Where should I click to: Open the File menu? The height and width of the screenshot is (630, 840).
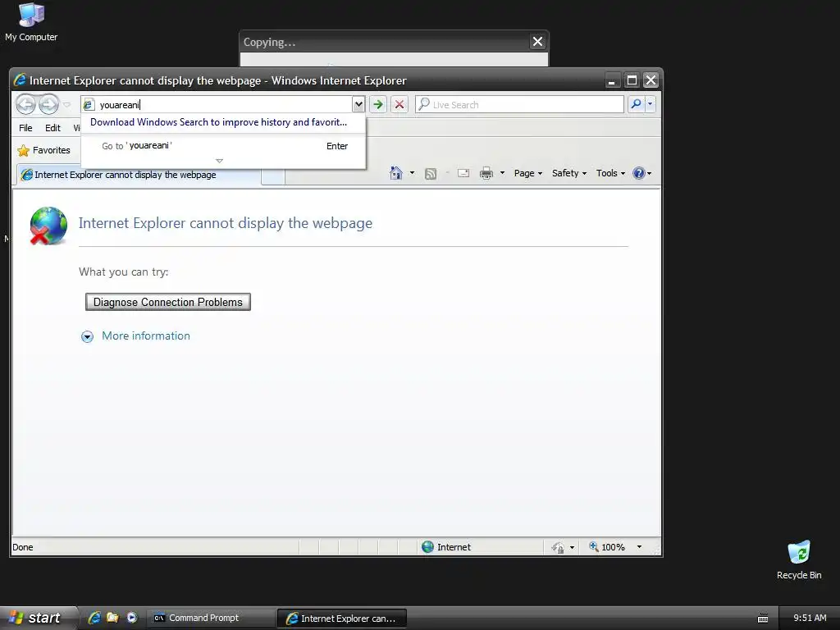coord(25,127)
